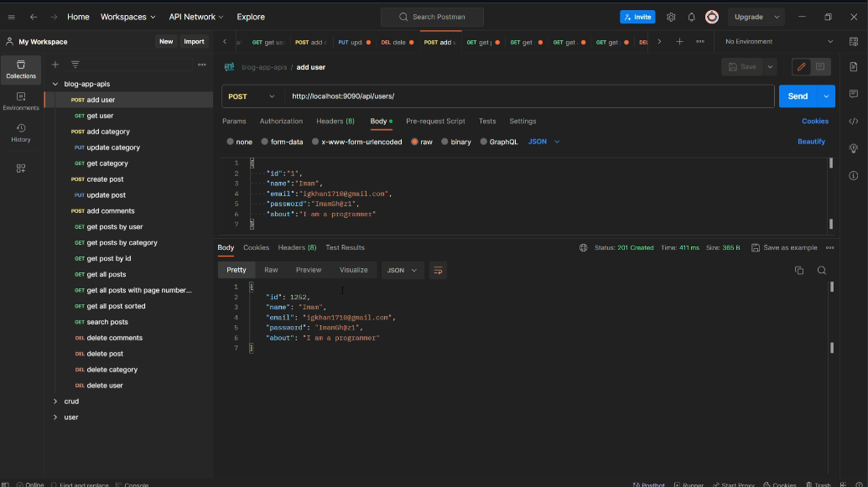The image size is (868, 487).
Task: Select the binary body type
Action: click(x=456, y=142)
